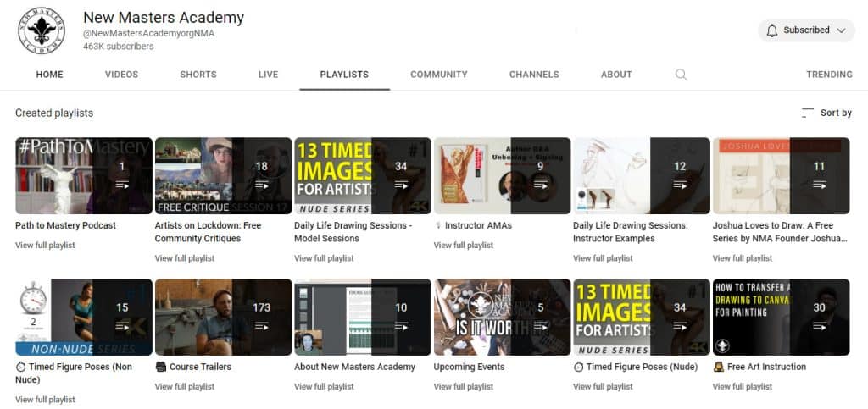
Task: Click the Joshua Loves to Draw title
Action: (781, 232)
